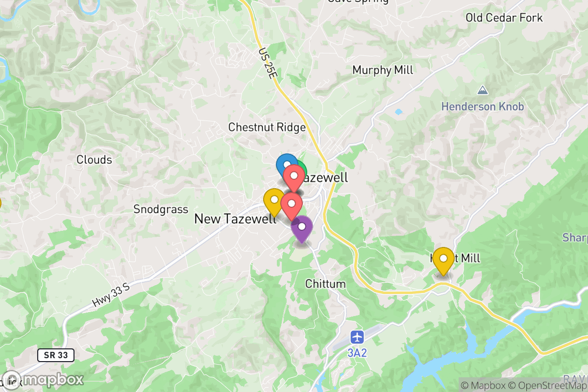Select the yellow marker beside New Tazewell

[x=274, y=200]
